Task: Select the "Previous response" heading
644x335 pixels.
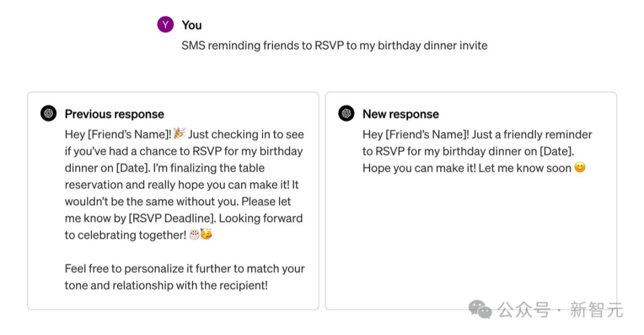Action: pyautogui.click(x=114, y=114)
